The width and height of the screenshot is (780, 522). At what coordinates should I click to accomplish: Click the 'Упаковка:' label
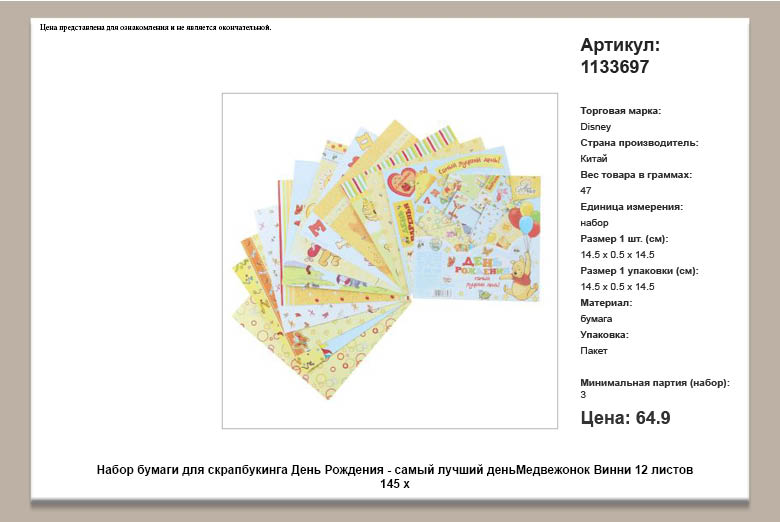[x=604, y=334]
